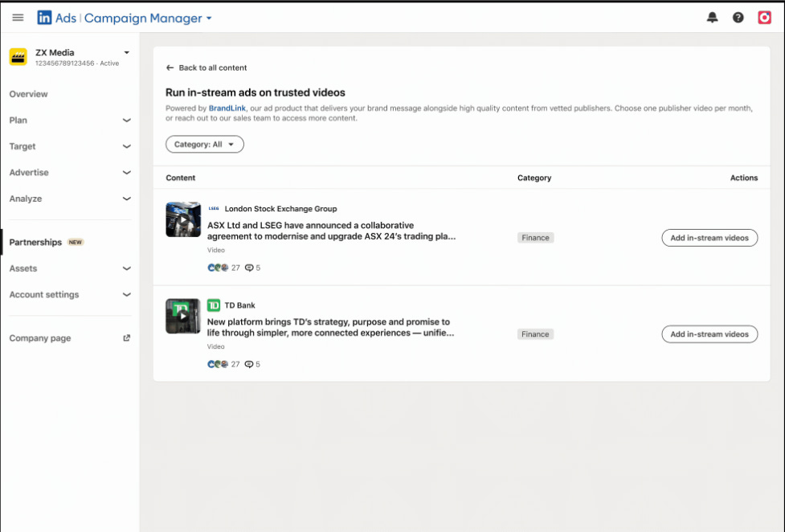Click the TD Bank publisher name
This screenshot has height=532, width=785.
click(239, 305)
